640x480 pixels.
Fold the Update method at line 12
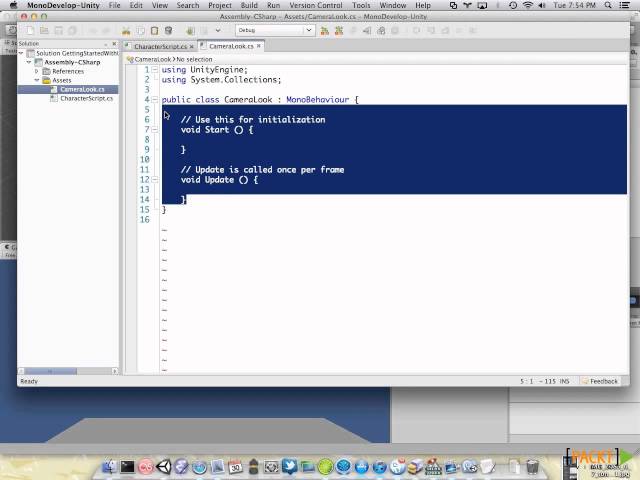(155, 180)
